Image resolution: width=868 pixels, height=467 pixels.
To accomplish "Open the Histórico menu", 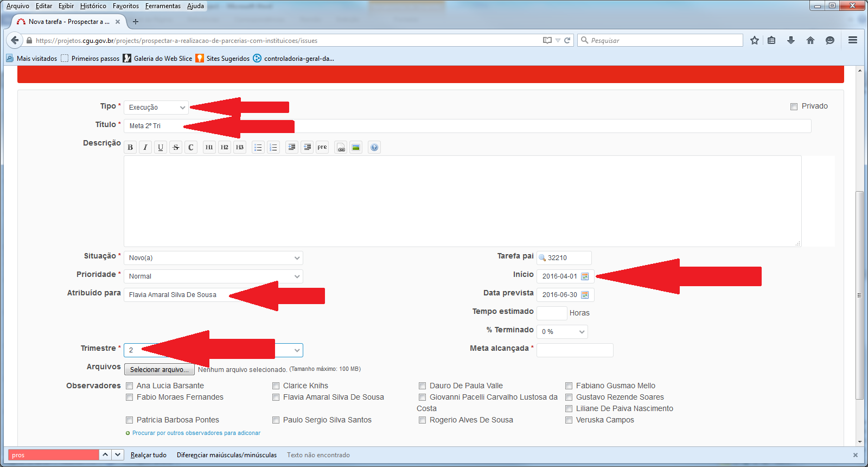I will pos(93,6).
